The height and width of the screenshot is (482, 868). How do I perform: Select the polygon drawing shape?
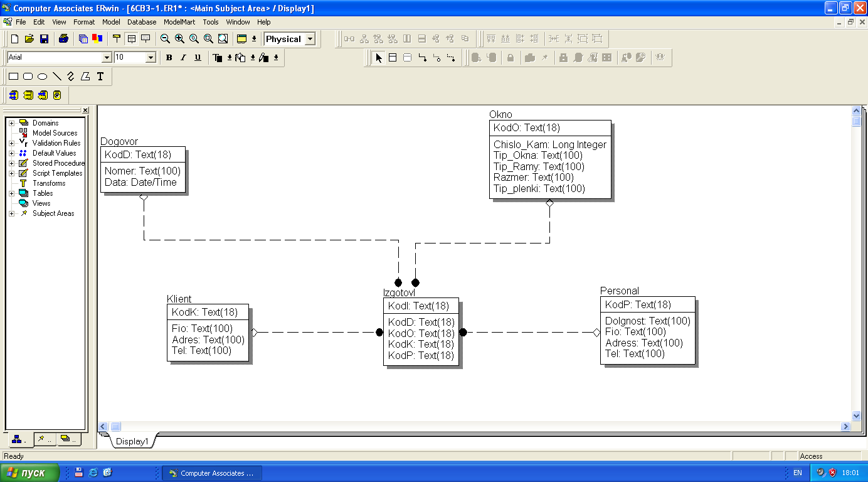pyautogui.click(x=85, y=77)
